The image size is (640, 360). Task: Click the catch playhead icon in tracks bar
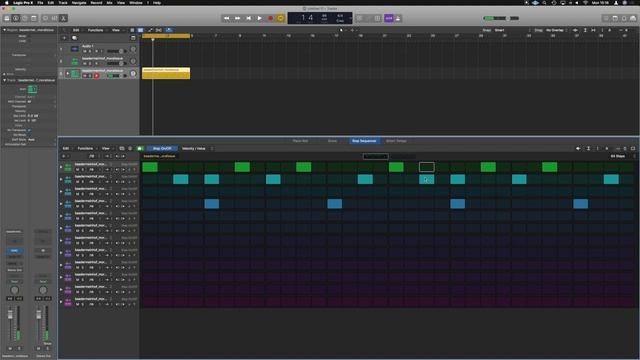coord(169,30)
